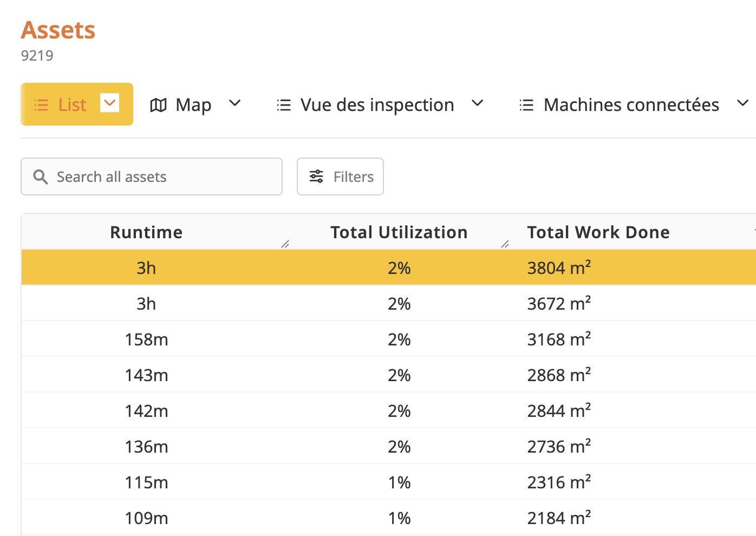The width and height of the screenshot is (756, 536).
Task: Switch to the Vue des inspection tab
Action: point(377,104)
